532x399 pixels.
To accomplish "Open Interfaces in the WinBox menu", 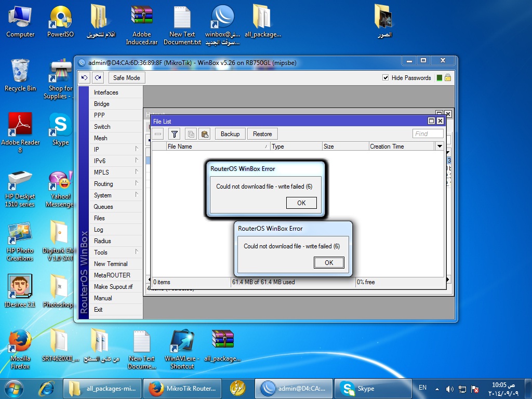I will pyautogui.click(x=116, y=92).
